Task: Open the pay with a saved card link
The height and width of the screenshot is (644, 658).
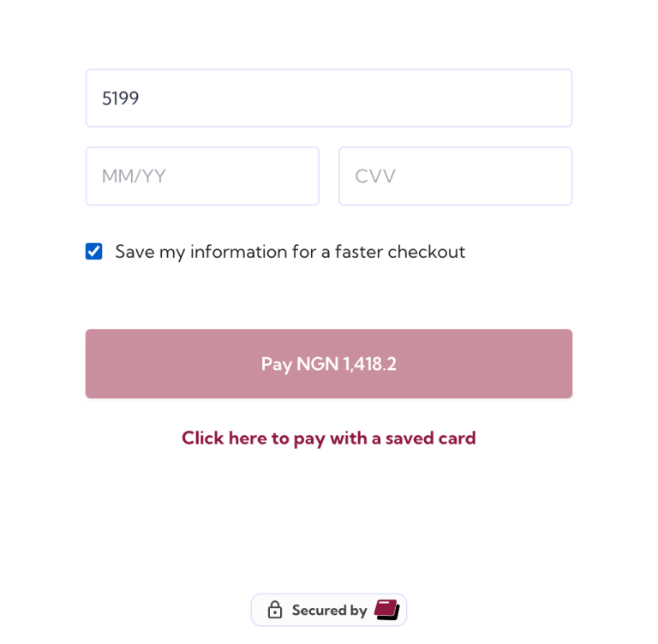Action: tap(328, 438)
